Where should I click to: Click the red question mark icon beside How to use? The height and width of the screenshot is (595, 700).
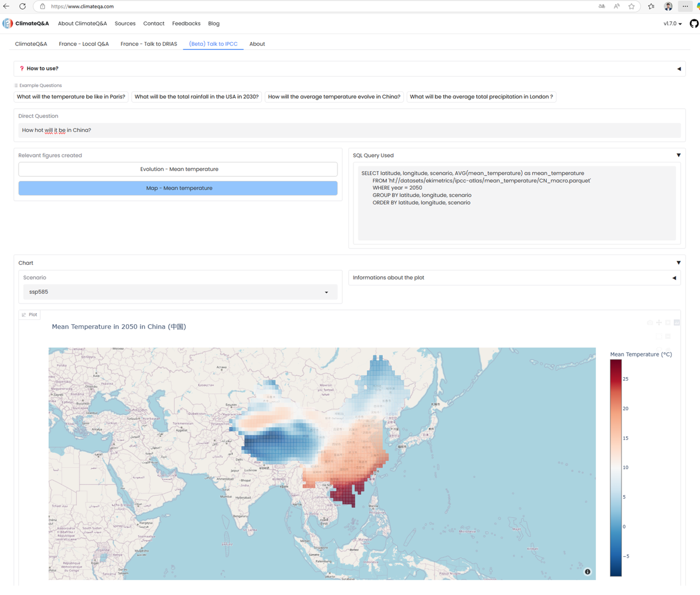(22, 68)
